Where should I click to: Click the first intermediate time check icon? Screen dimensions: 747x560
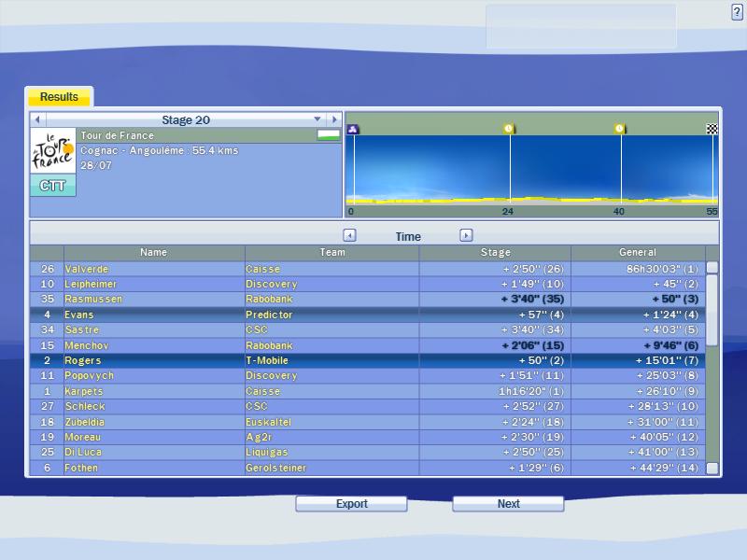pyautogui.click(x=509, y=129)
